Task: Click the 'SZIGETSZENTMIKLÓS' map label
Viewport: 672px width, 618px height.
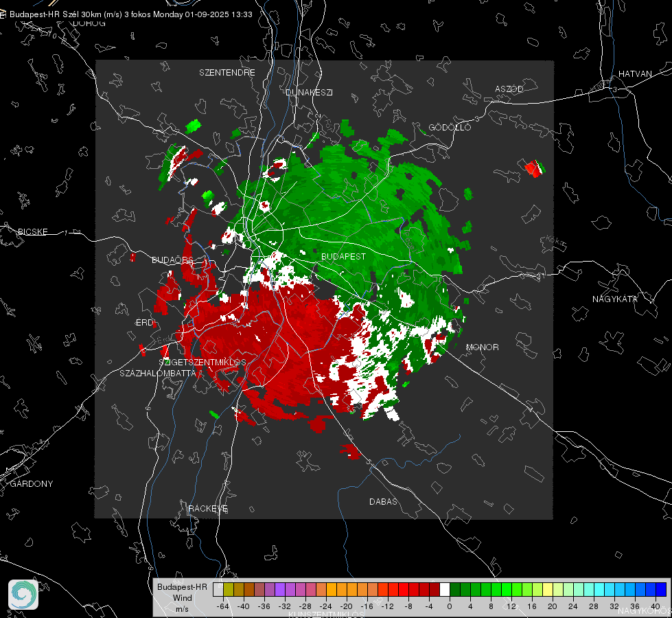Action: click(202, 363)
